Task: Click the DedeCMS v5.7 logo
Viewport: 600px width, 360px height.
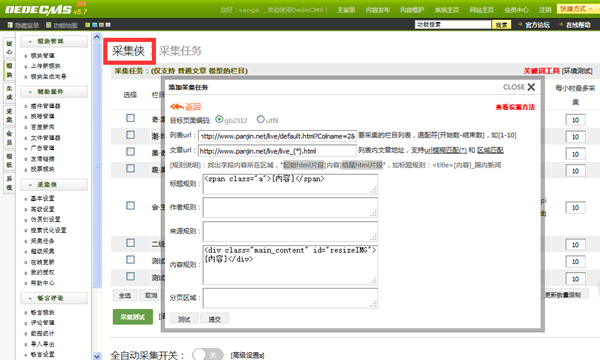Action: pyautogui.click(x=46, y=9)
